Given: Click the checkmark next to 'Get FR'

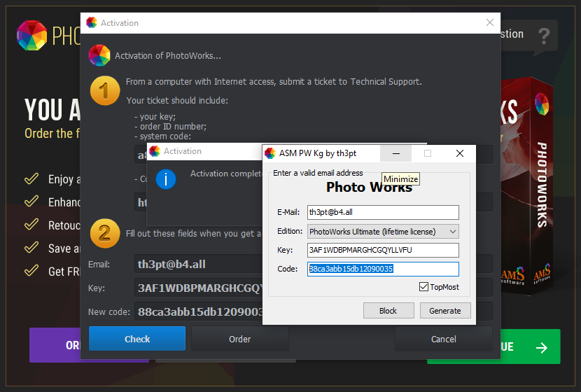Looking at the screenshot, I should point(31,270).
